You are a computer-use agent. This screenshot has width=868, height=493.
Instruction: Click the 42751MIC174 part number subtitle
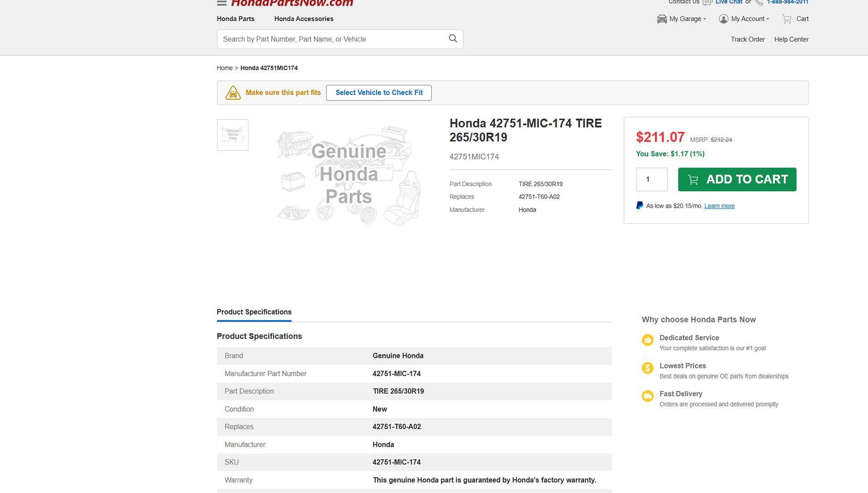tap(474, 157)
